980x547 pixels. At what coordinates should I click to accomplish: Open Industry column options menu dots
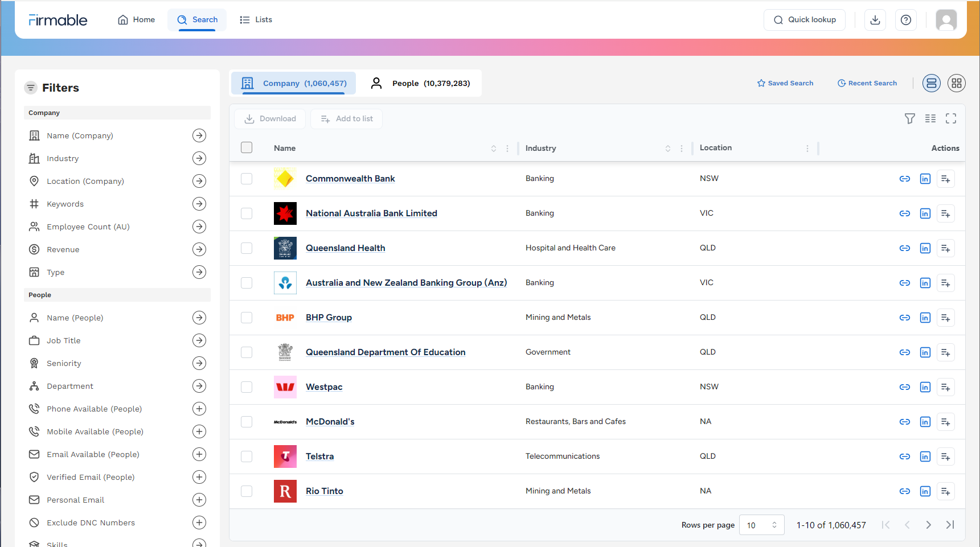[682, 149]
